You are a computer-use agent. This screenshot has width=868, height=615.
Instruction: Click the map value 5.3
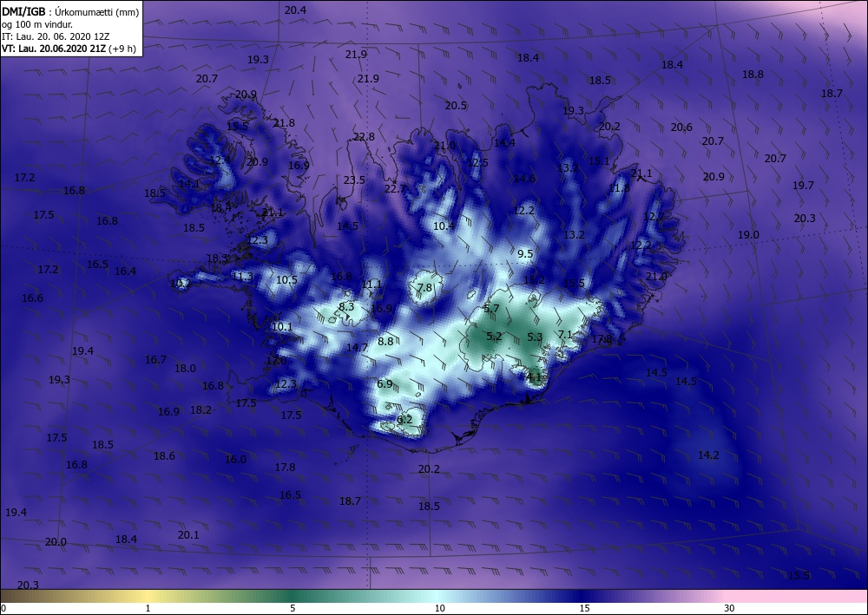pos(535,337)
